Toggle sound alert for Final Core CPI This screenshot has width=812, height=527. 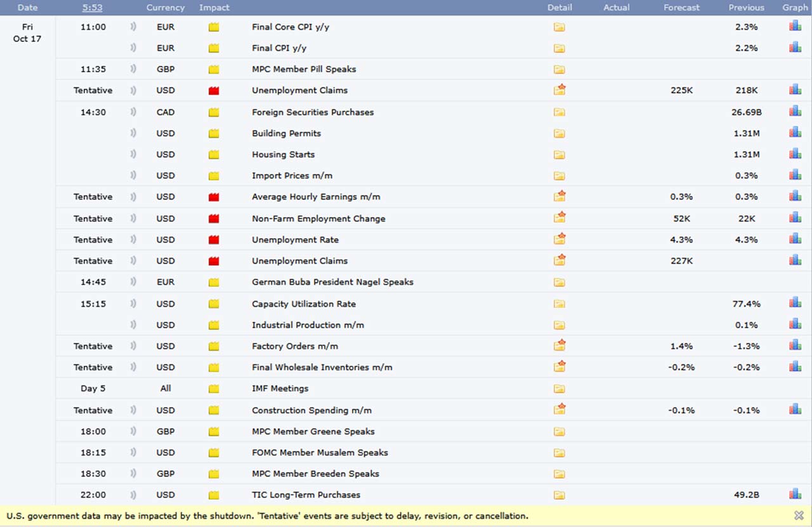tap(133, 27)
